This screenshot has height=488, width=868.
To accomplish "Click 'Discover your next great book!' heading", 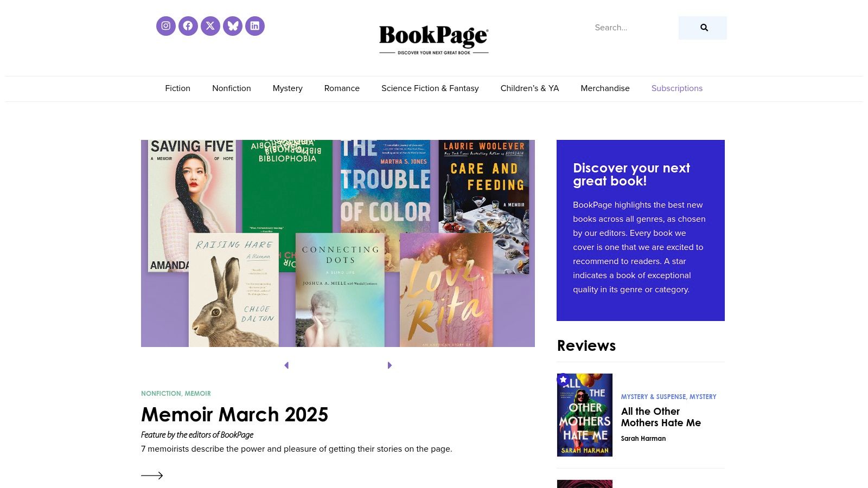I will (x=631, y=175).
